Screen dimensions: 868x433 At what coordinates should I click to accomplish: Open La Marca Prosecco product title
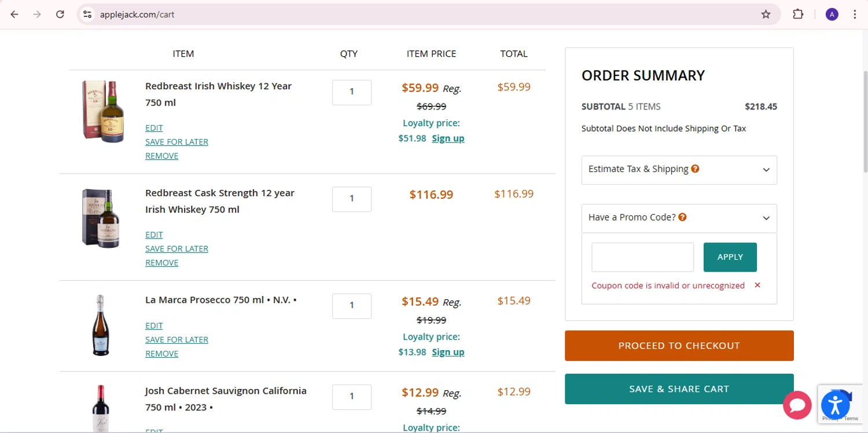[220, 300]
